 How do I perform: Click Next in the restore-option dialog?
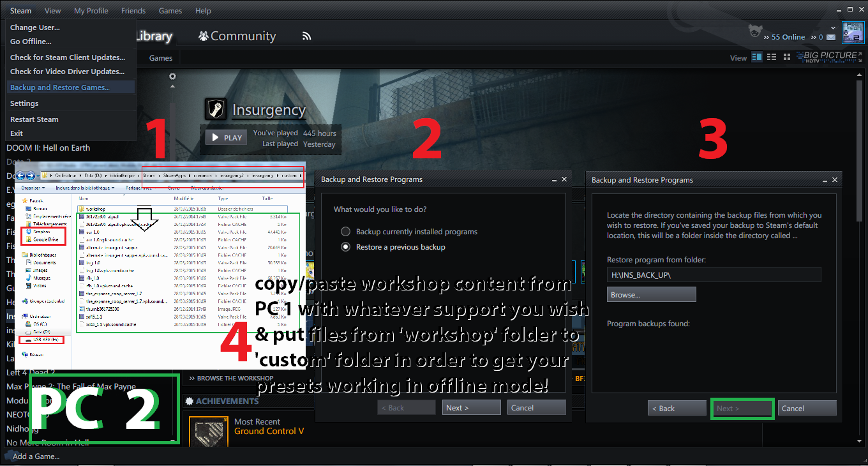click(x=472, y=408)
